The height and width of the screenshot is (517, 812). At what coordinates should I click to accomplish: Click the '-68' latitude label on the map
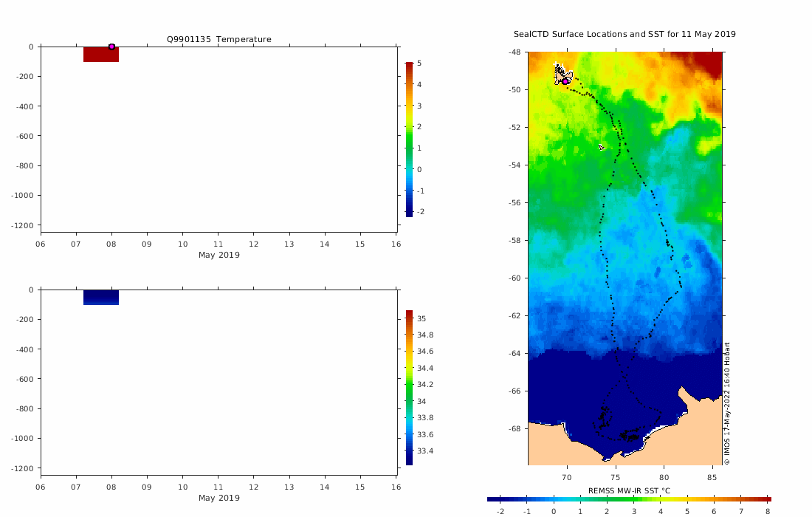pos(515,428)
